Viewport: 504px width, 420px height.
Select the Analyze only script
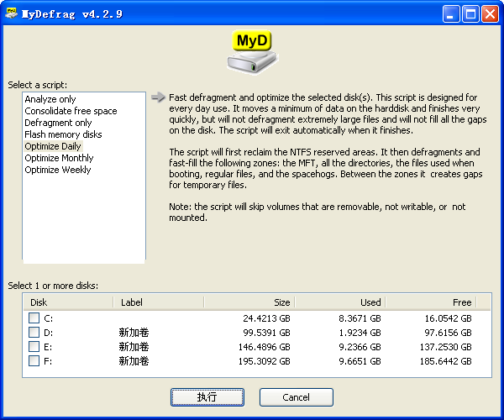(x=50, y=99)
